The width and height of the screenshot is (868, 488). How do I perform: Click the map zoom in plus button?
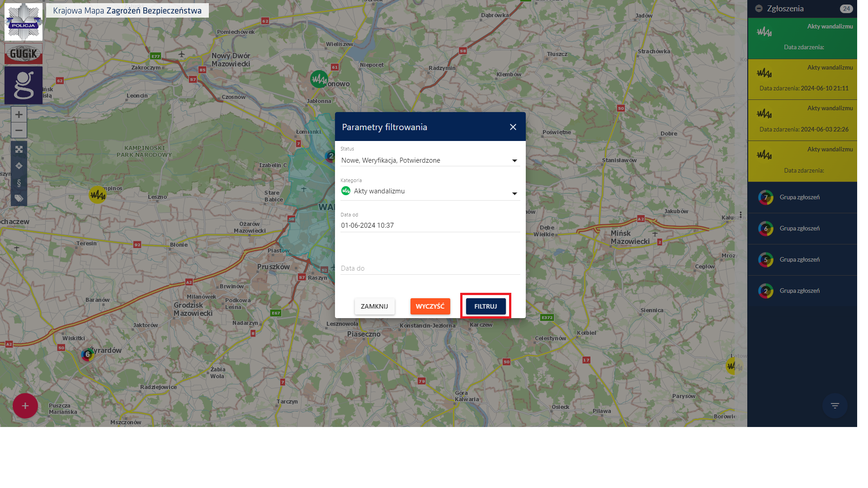click(19, 114)
